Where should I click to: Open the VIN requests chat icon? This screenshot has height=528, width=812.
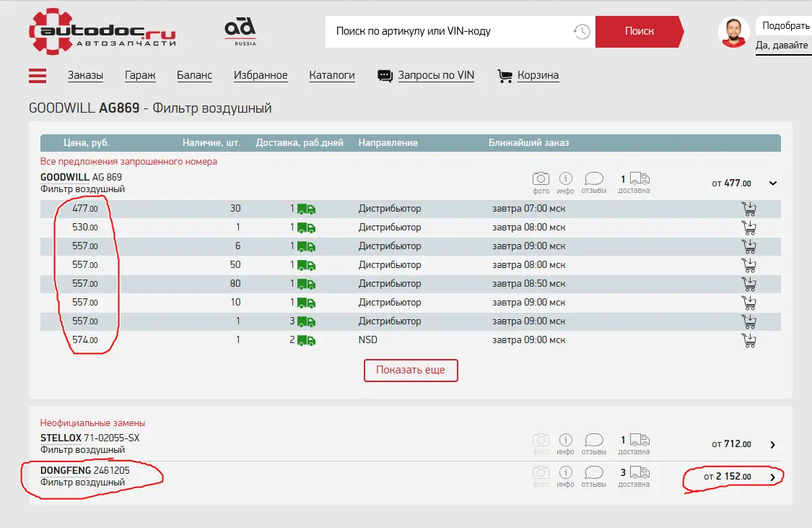[x=385, y=76]
